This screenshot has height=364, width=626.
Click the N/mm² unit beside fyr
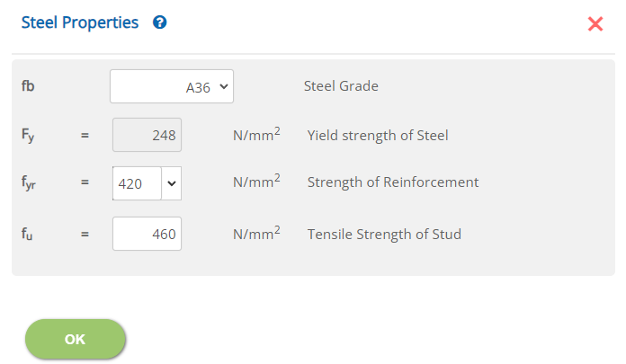click(x=256, y=182)
